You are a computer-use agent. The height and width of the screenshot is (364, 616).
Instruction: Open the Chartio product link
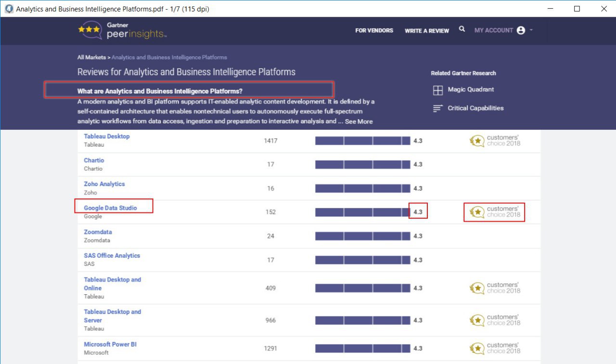[94, 160]
